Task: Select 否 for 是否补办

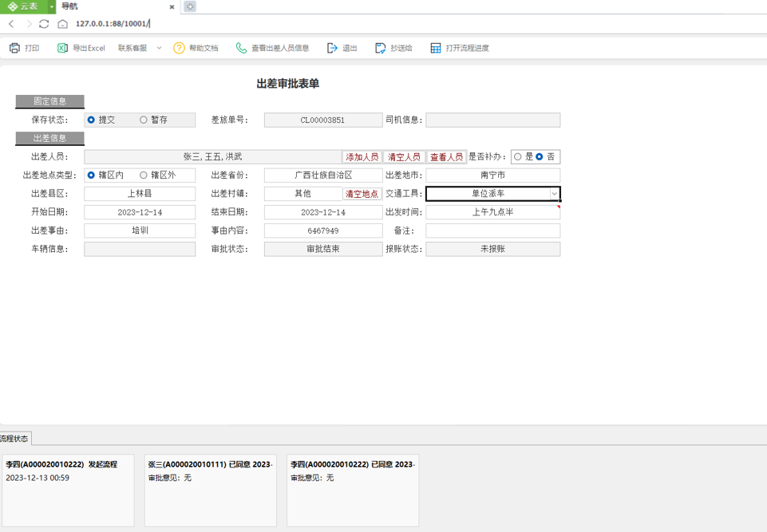Action: tap(540, 157)
